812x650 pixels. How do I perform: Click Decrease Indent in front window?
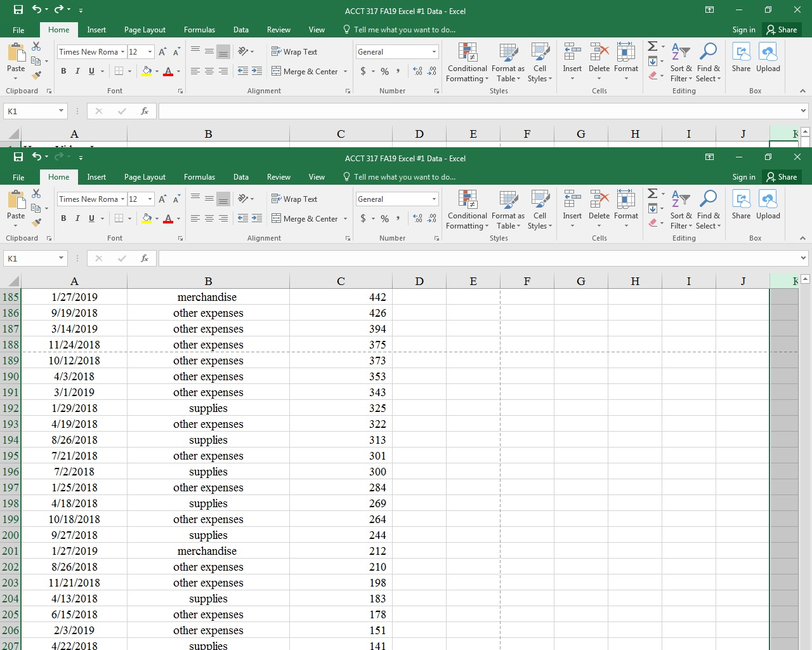click(x=243, y=218)
